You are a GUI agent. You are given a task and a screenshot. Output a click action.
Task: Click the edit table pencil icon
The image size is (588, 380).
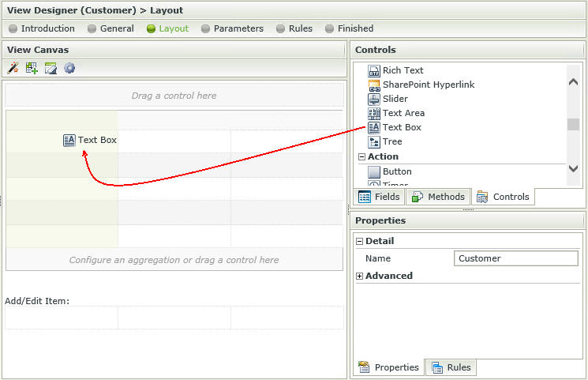point(51,68)
